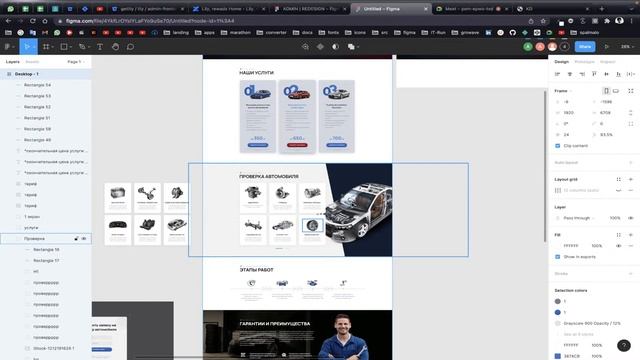Select the Move tool

27,47
